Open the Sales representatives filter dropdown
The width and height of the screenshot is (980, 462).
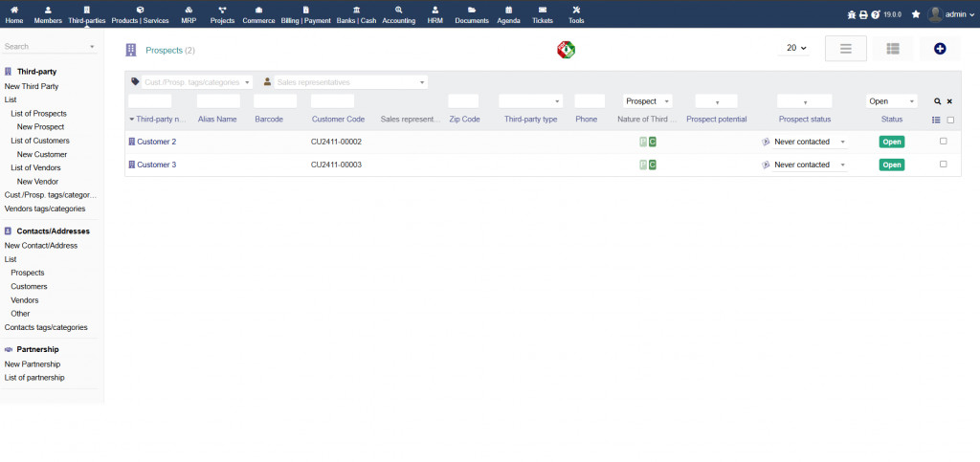point(345,82)
